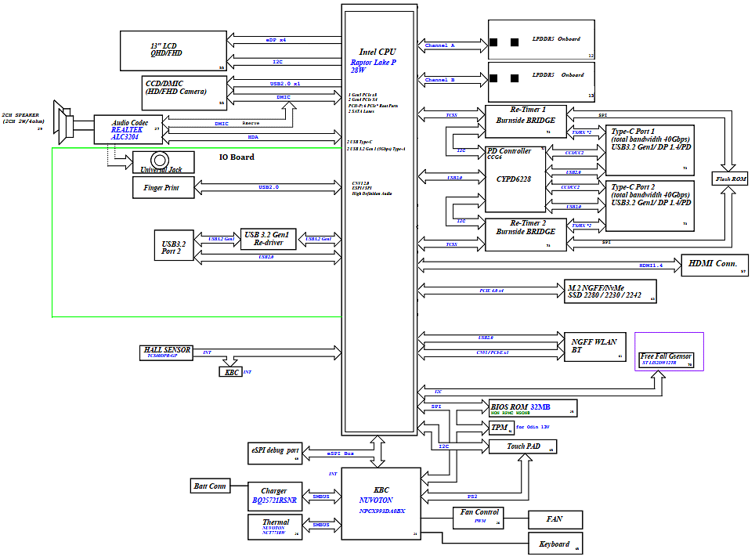The height and width of the screenshot is (560, 755).
Task: Click the Keyboard block
Action: pyautogui.click(x=555, y=544)
